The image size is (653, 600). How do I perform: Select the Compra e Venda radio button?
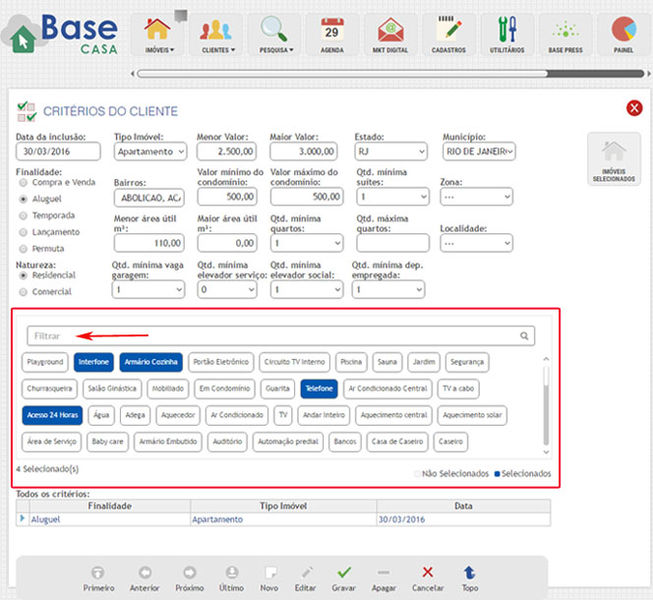coord(24,183)
